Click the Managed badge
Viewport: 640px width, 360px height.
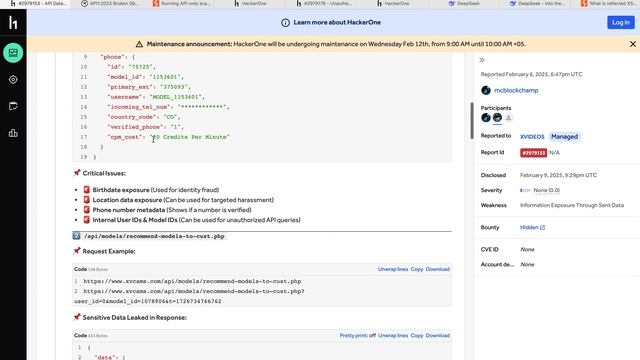[x=564, y=137]
